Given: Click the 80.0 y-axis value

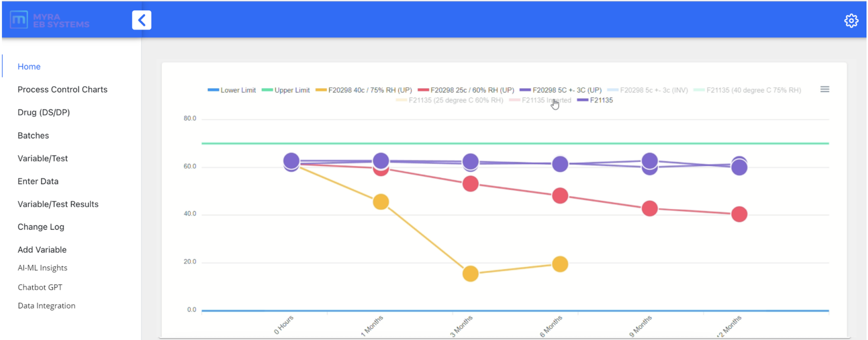Looking at the screenshot, I should click(190, 118).
